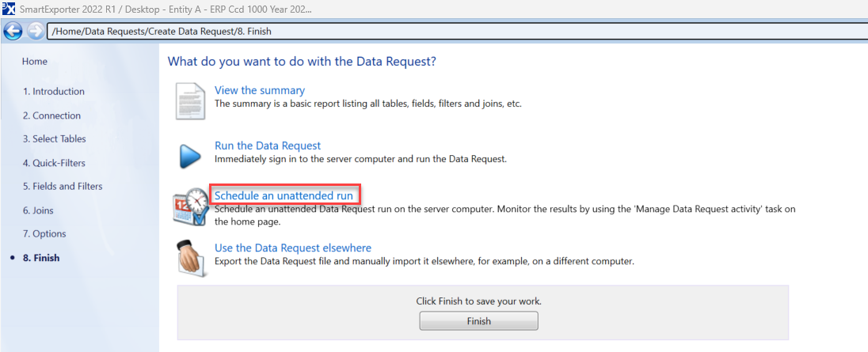
Task: Select Run the Data Request link
Action: 268,146
